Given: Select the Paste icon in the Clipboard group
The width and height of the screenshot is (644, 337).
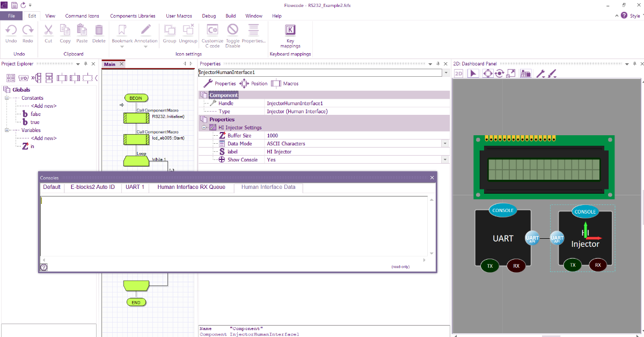Looking at the screenshot, I should point(82,33).
